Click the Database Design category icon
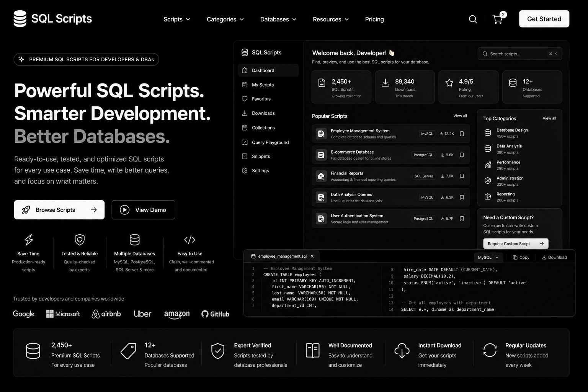 click(488, 133)
